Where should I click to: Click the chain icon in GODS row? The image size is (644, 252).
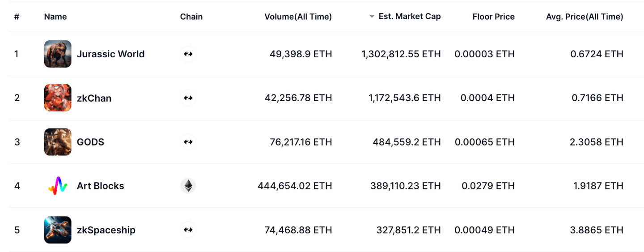pos(188,142)
